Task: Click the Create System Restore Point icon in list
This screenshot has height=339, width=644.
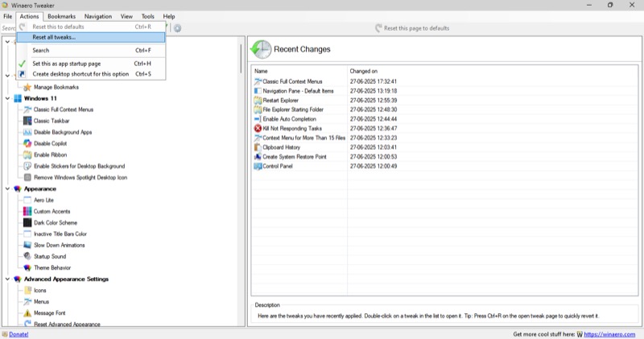Action: (258, 156)
